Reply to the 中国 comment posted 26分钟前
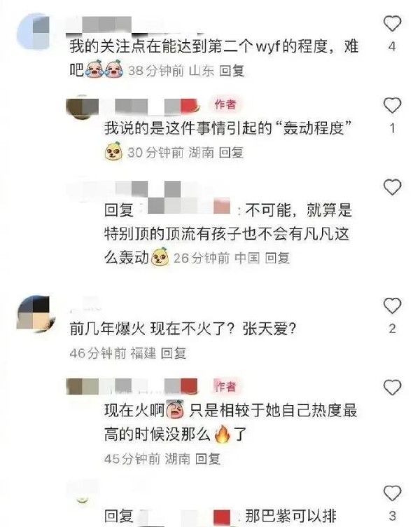Image resolution: width=420 pixels, height=527 pixels. point(277,258)
